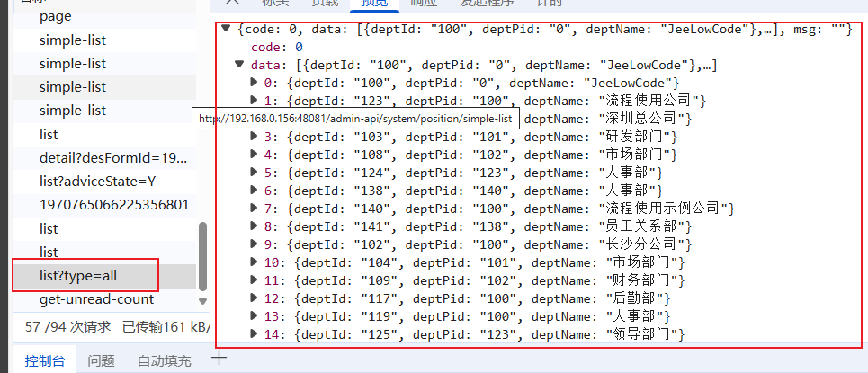868x373 pixels.
Task: Click the plus icon beside 自动填充 tab
Action: click(218, 358)
